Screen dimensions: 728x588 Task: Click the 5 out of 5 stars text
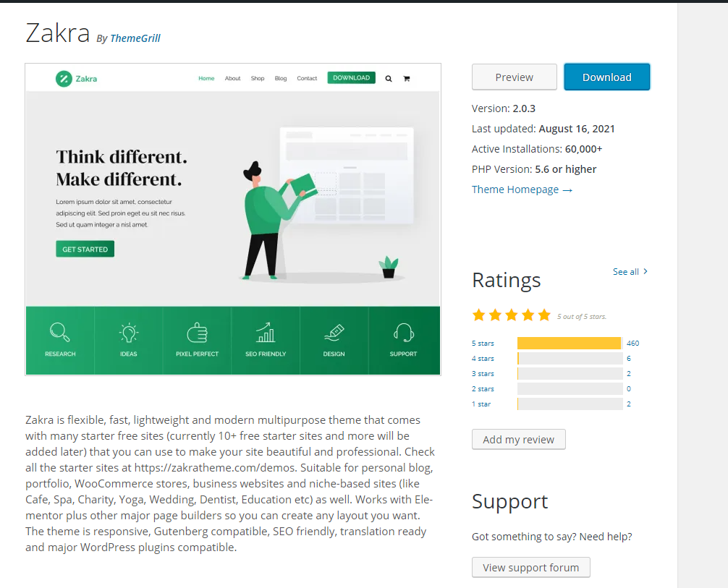pyautogui.click(x=582, y=317)
